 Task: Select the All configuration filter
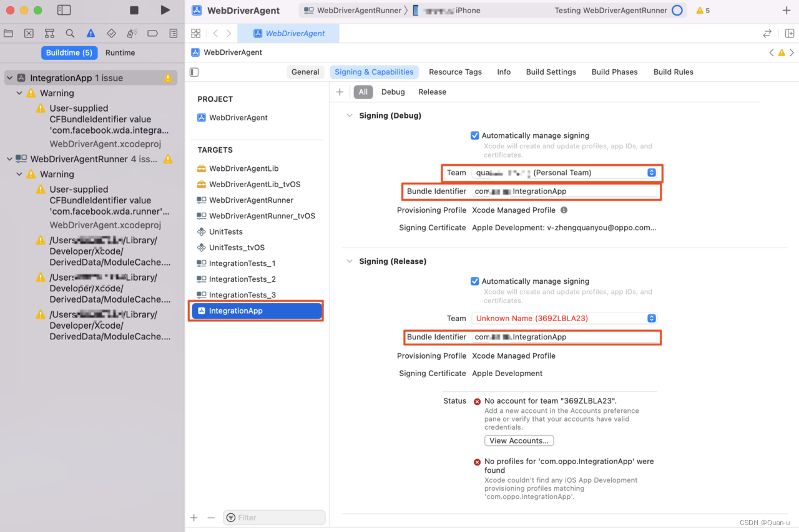pyautogui.click(x=363, y=92)
